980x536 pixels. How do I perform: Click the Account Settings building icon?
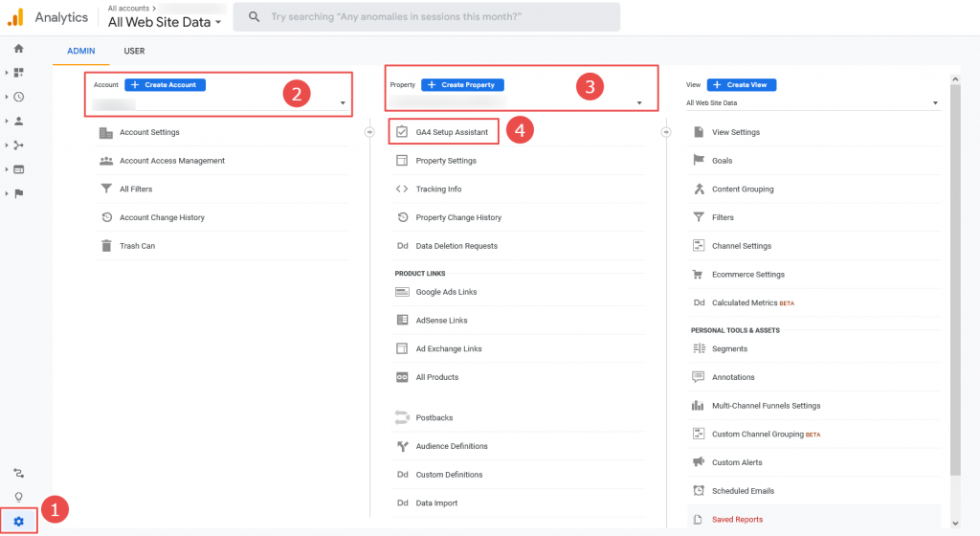tap(106, 132)
